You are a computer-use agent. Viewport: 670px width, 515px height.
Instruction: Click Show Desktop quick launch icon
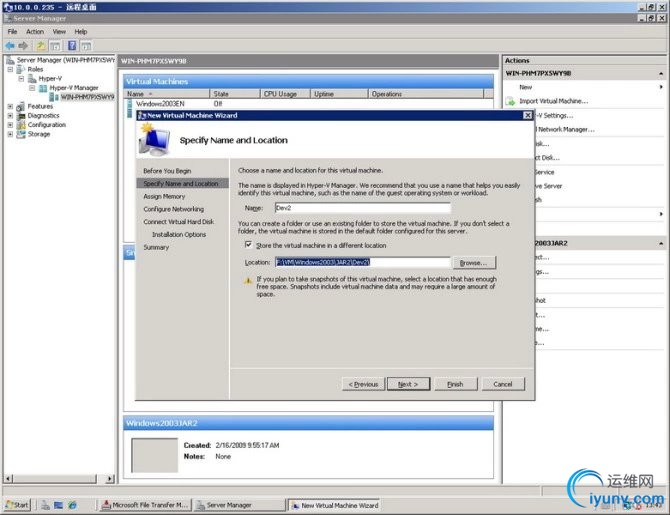(59, 505)
